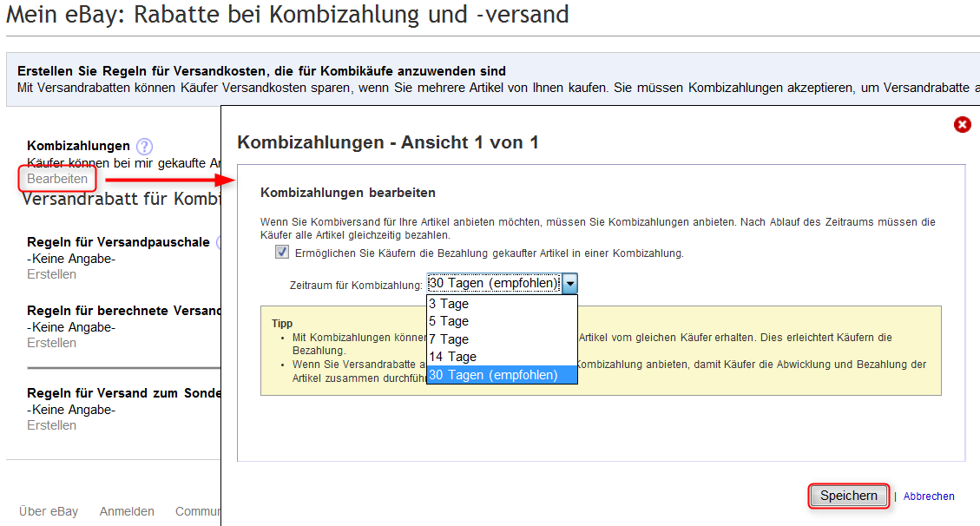Choose the 14 Tage option
Viewport: 980px width, 526px height.
pyautogui.click(x=502, y=357)
